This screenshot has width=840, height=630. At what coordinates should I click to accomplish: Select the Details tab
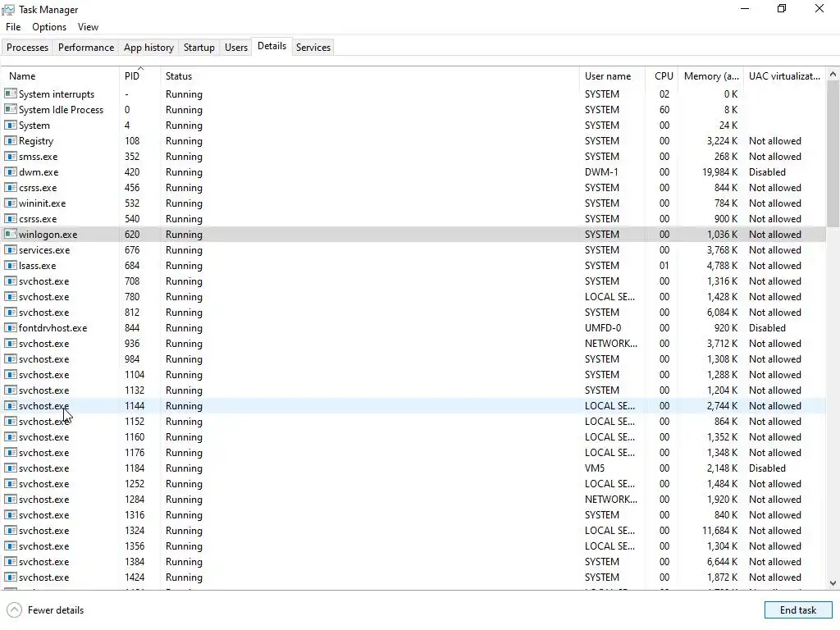(272, 46)
